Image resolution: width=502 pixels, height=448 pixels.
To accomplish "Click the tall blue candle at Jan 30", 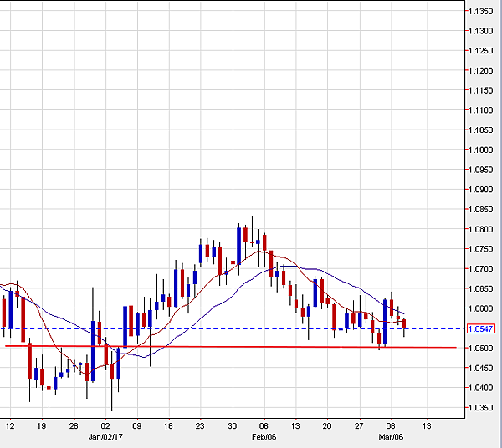I will click(238, 246).
